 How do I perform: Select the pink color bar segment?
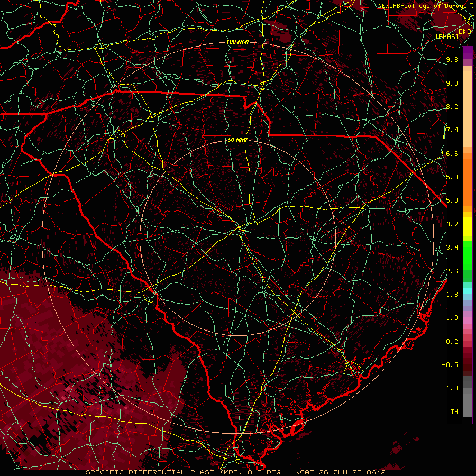[x=467, y=321]
